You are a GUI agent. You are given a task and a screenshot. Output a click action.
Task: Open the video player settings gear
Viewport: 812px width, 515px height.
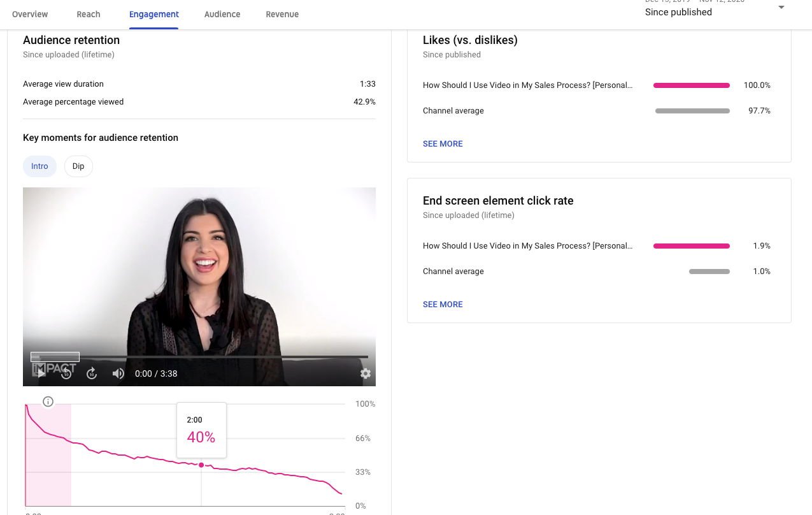point(366,374)
